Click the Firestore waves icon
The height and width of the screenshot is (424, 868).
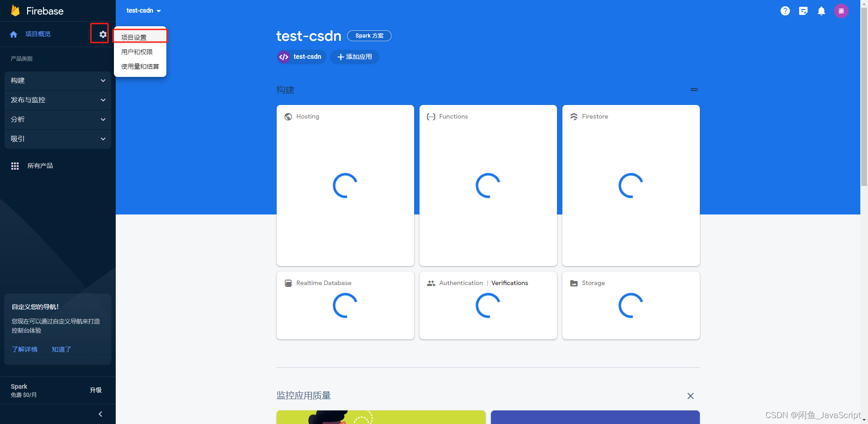574,117
